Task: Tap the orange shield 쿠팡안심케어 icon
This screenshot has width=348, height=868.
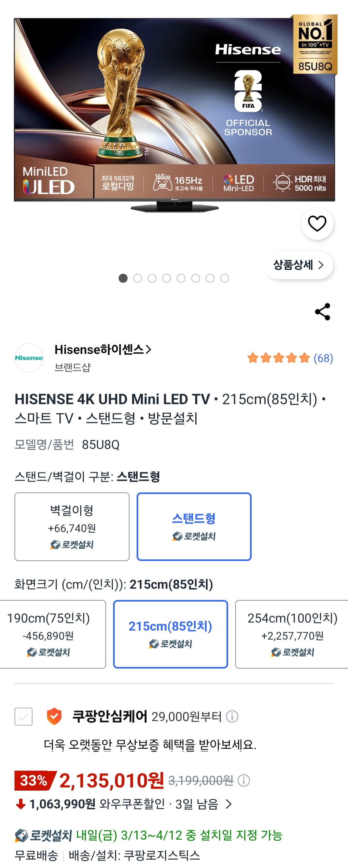Action: point(54,716)
